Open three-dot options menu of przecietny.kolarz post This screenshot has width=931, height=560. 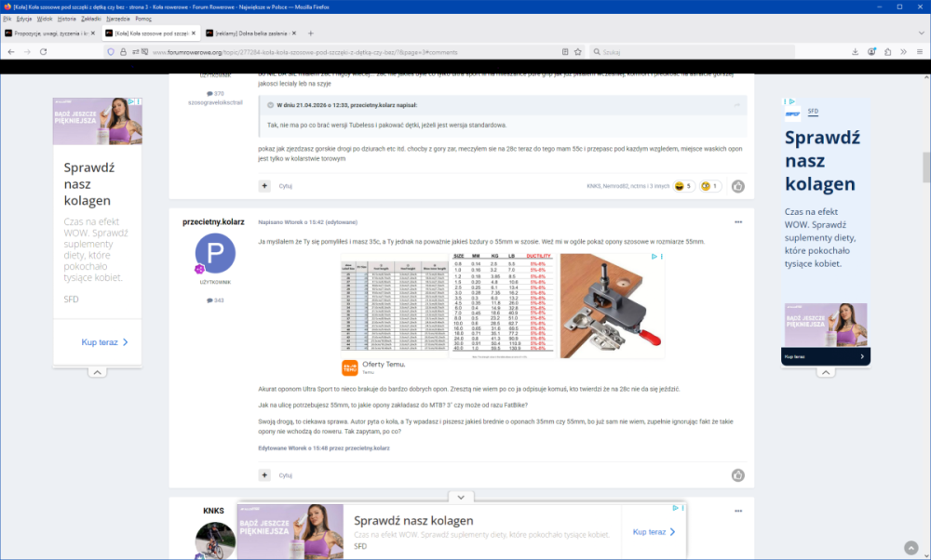738,222
